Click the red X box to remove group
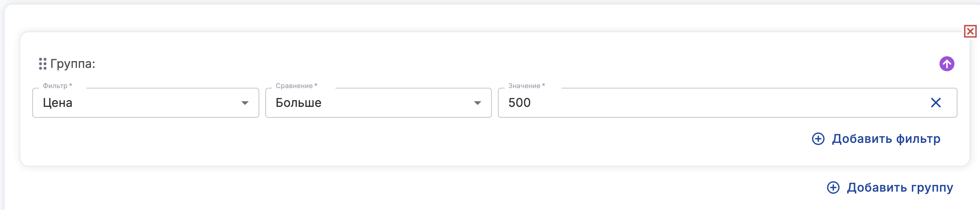This screenshot has width=980, height=210. click(970, 31)
